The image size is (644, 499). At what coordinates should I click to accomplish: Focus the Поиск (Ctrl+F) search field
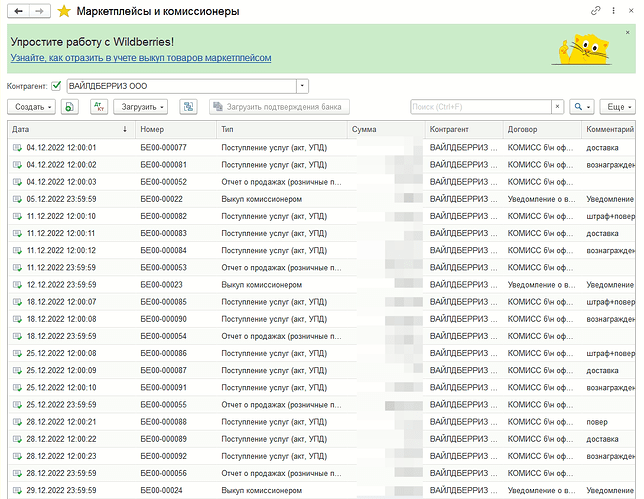click(481, 107)
